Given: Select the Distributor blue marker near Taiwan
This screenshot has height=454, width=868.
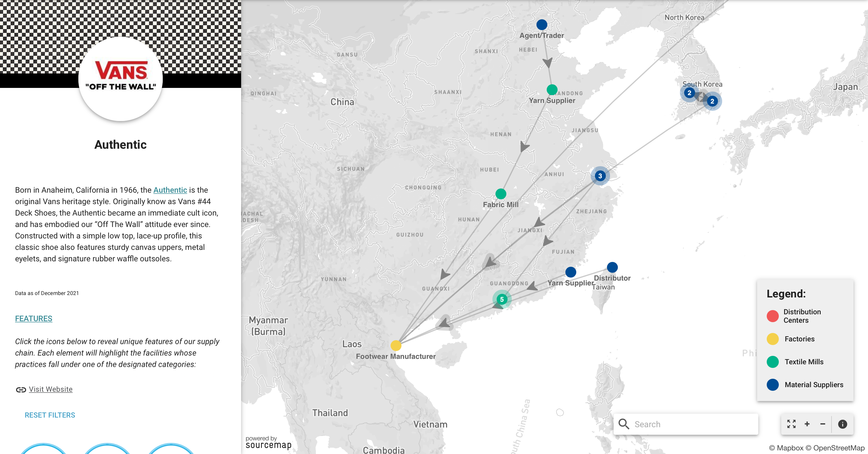Looking at the screenshot, I should (x=612, y=267).
